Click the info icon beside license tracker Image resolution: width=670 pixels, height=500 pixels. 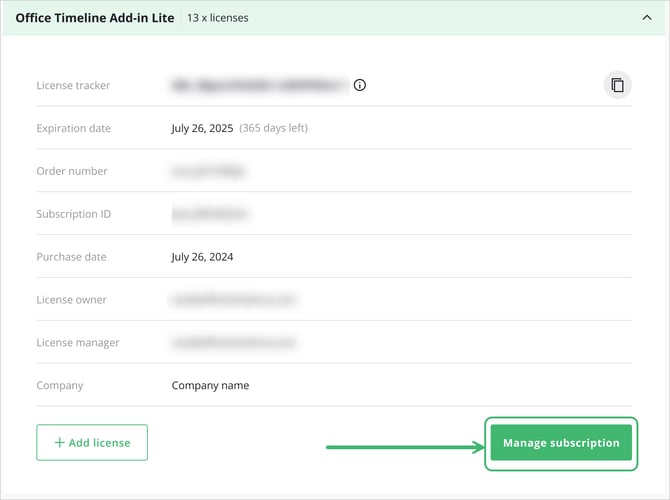click(x=360, y=85)
